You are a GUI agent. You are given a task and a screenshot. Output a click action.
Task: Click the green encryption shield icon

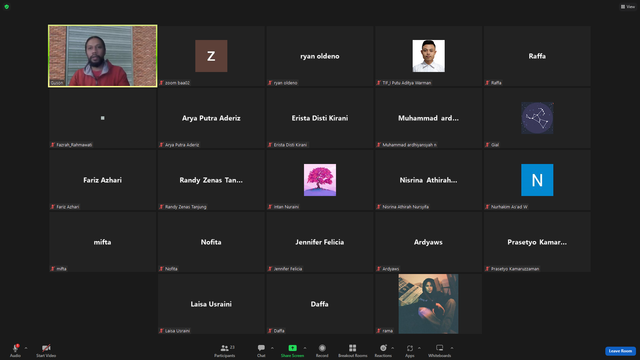point(7,7)
